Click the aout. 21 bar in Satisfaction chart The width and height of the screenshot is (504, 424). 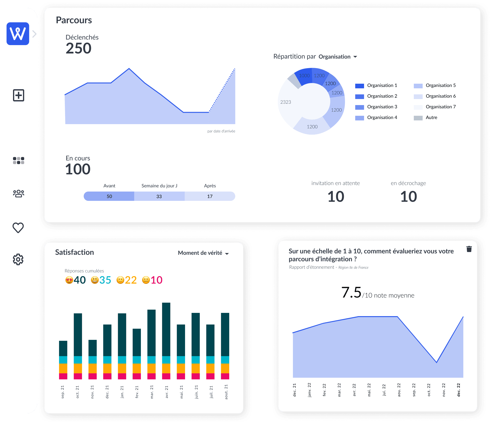point(225,346)
